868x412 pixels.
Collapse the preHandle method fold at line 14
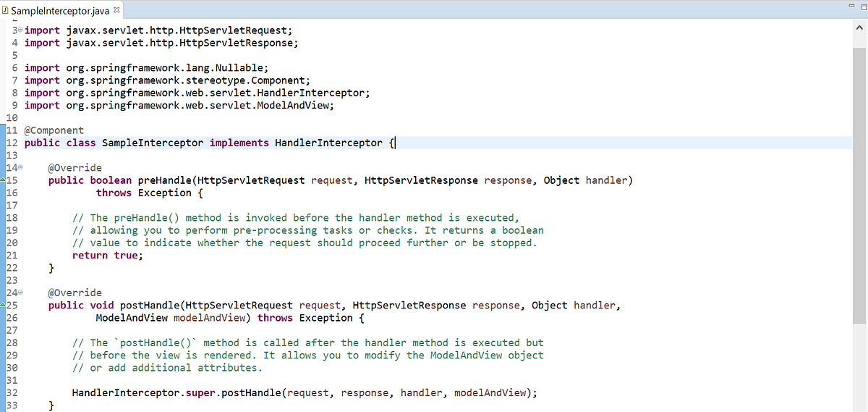20,168
